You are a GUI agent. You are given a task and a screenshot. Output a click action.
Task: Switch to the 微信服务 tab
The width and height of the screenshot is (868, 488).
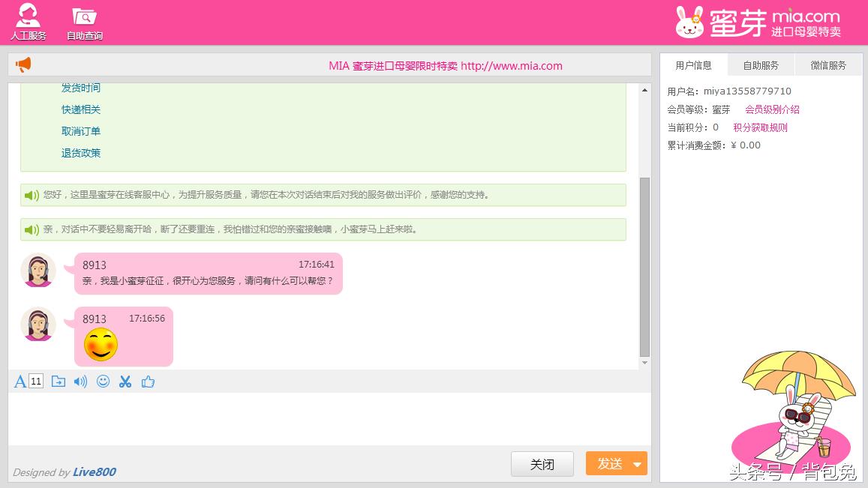coord(828,65)
